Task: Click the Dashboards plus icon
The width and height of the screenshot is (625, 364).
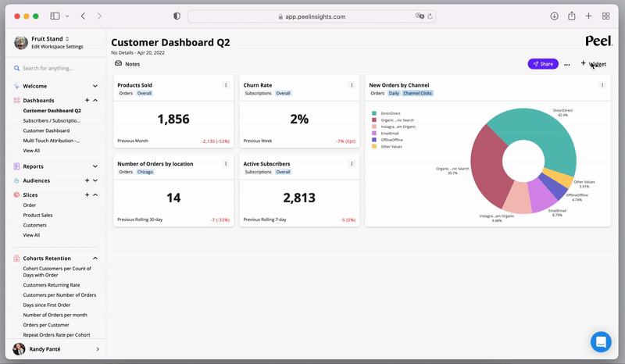Action: [87, 100]
